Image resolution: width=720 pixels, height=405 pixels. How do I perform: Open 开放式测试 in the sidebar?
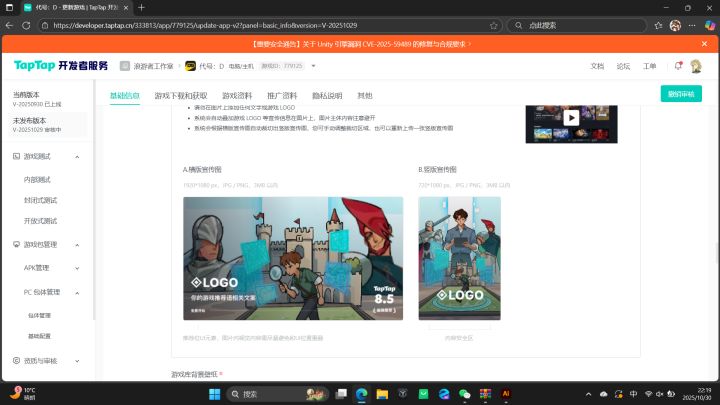(40, 221)
